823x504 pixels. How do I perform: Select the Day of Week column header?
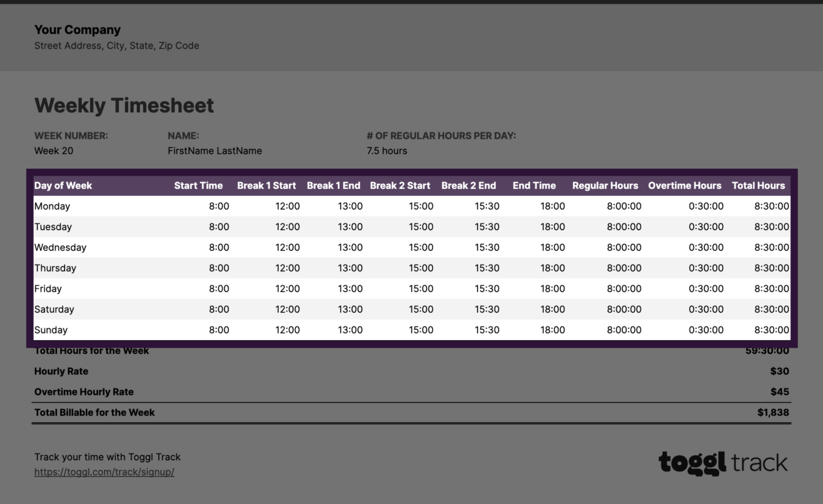click(63, 186)
